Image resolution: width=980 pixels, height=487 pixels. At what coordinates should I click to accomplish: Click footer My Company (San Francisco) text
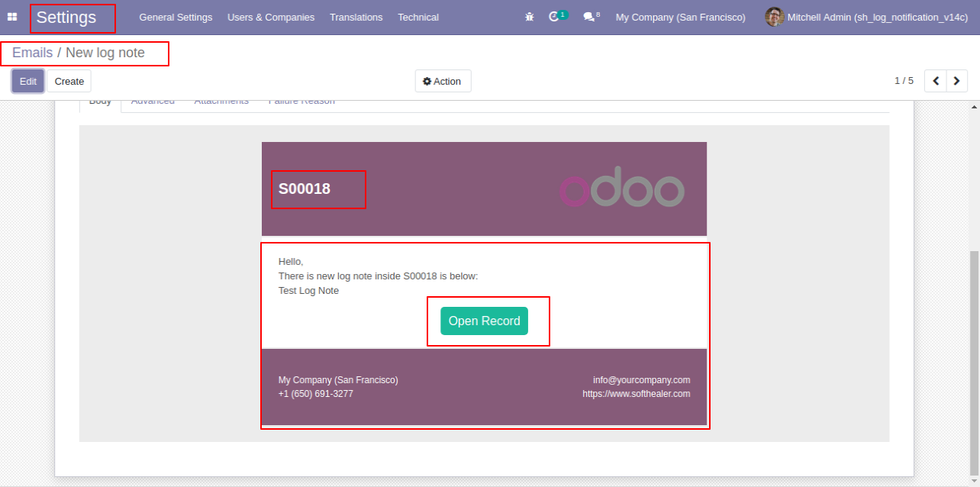[338, 380]
